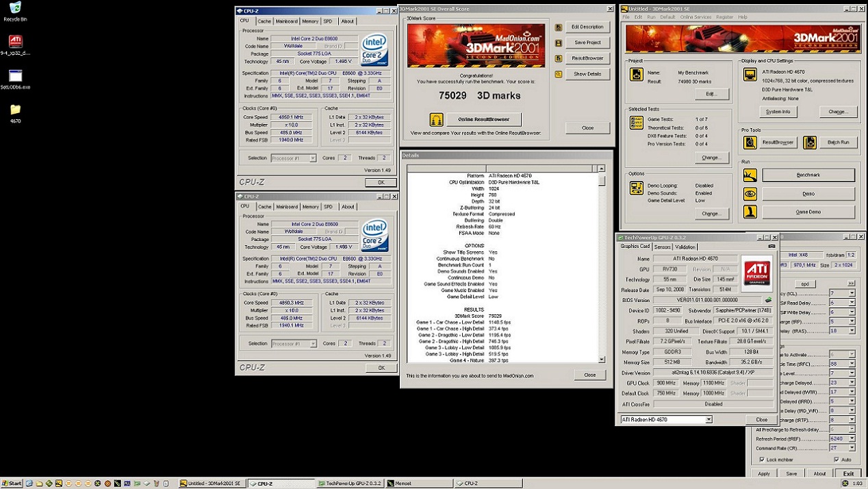Click the Demo eye icon

tap(750, 194)
